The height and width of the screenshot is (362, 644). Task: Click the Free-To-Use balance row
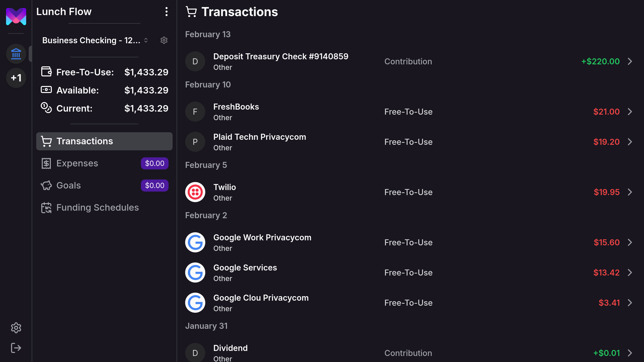point(105,72)
